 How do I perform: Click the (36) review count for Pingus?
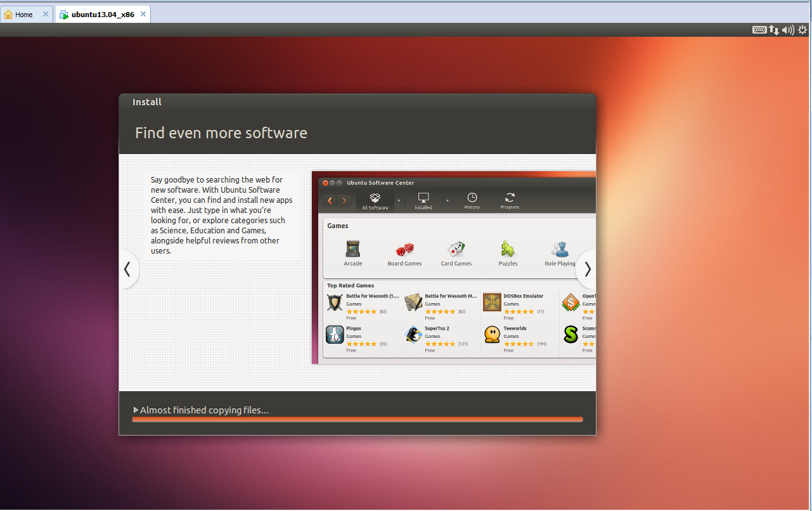tap(383, 344)
